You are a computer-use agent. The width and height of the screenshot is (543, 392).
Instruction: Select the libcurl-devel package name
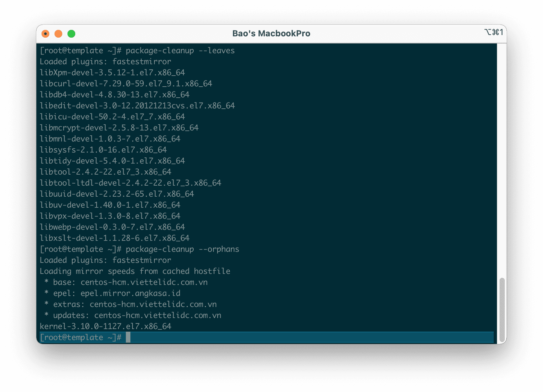click(x=126, y=83)
